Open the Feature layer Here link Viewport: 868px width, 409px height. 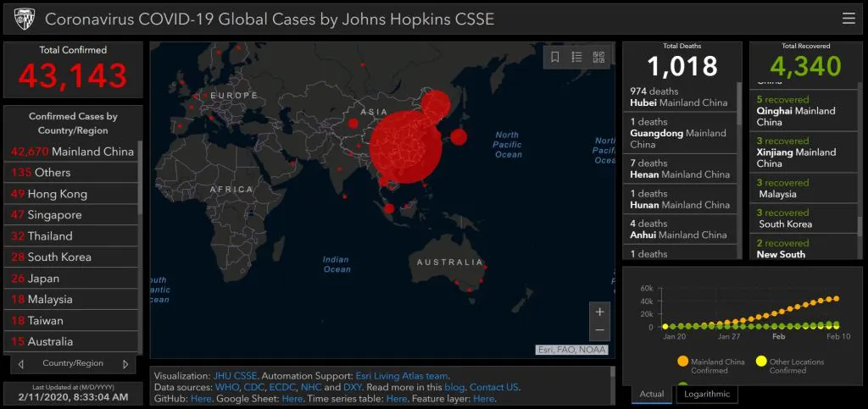point(484,399)
